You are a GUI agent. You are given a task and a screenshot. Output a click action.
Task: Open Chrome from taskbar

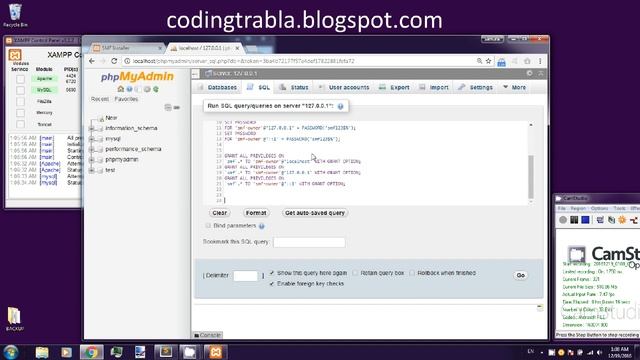[91, 352]
